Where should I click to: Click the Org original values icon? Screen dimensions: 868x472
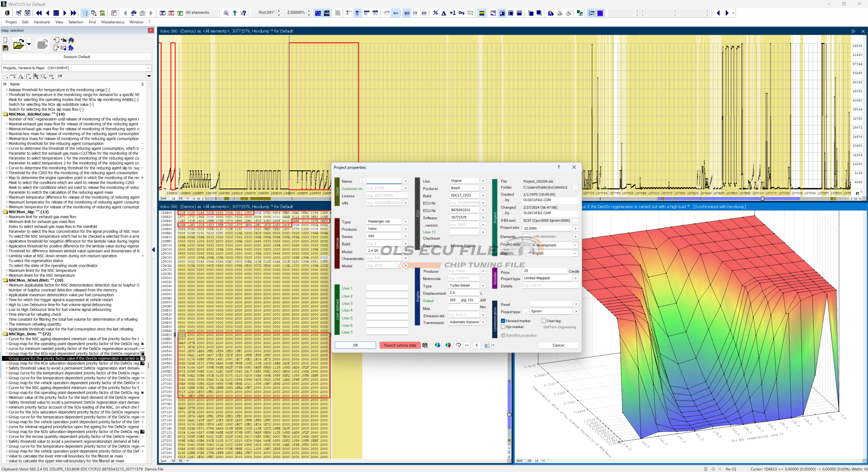pyautogui.click(x=461, y=13)
